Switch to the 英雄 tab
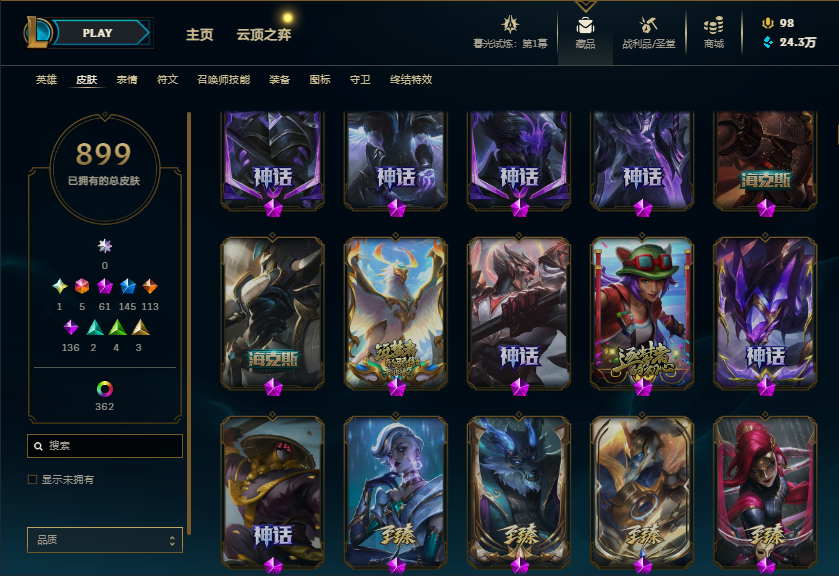The height and width of the screenshot is (576, 839). (46, 79)
